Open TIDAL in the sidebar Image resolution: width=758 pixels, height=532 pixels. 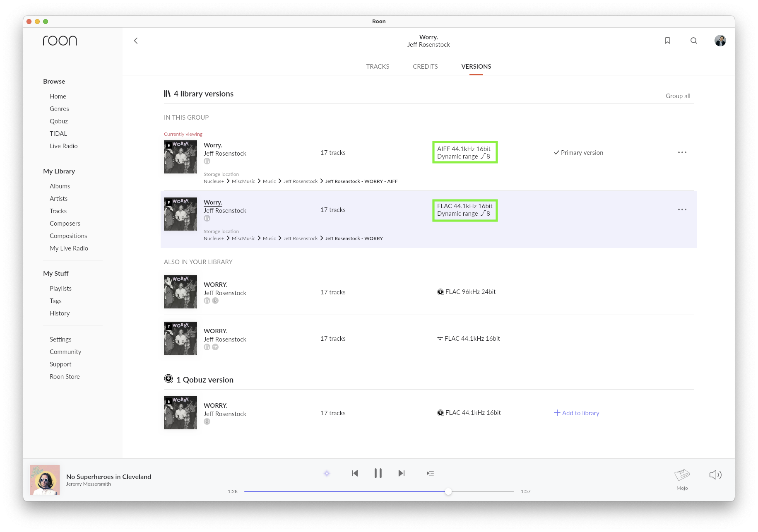58,133
